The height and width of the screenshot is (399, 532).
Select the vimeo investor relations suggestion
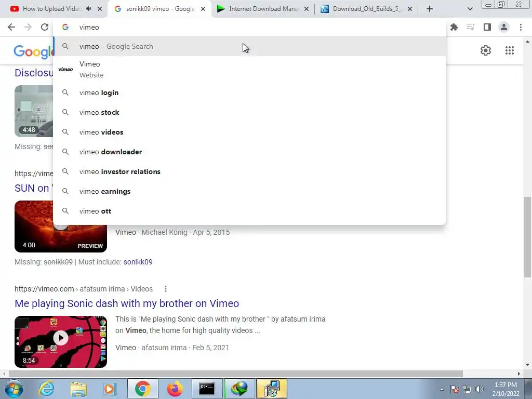tap(249, 171)
